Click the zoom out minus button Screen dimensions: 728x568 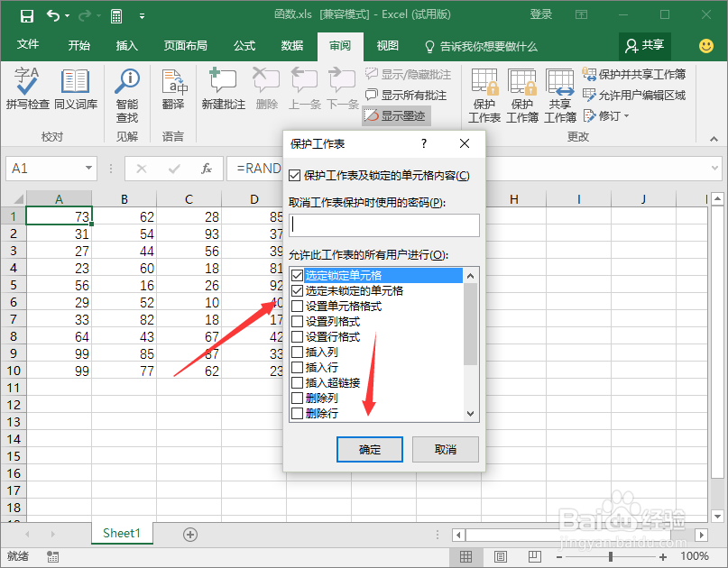(x=559, y=557)
